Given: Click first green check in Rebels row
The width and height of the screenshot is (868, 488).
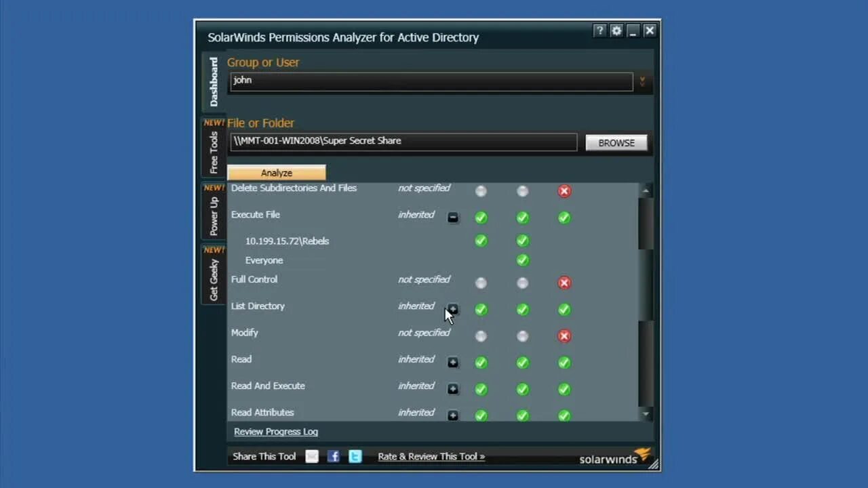Looking at the screenshot, I should (481, 241).
